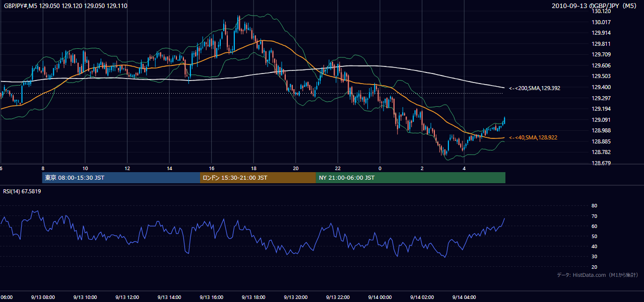Click the hour 18 tick under price chart
Screen dimensions: 644x302
253,169
